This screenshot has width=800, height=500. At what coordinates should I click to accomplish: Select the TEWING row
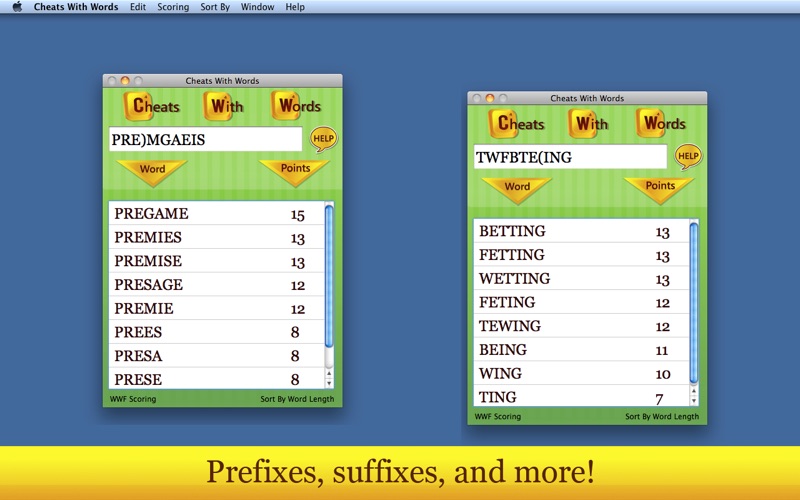(x=581, y=326)
